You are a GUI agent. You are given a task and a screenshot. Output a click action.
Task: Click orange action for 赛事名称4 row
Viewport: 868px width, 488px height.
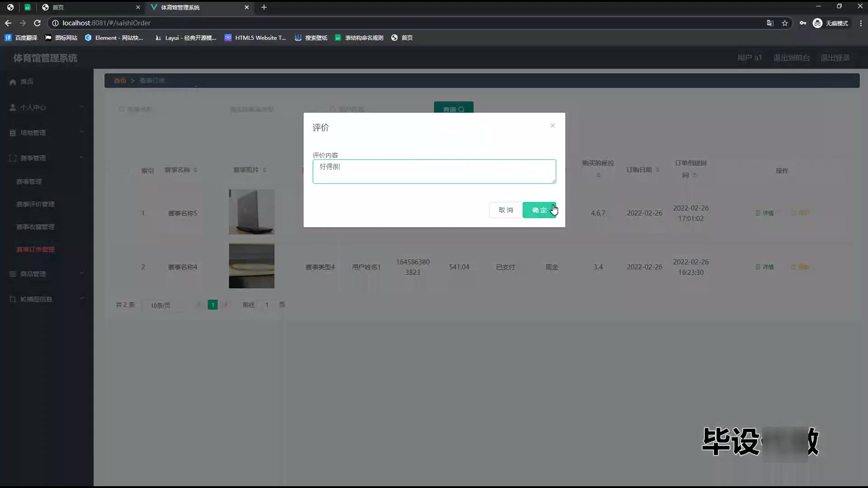(800, 267)
